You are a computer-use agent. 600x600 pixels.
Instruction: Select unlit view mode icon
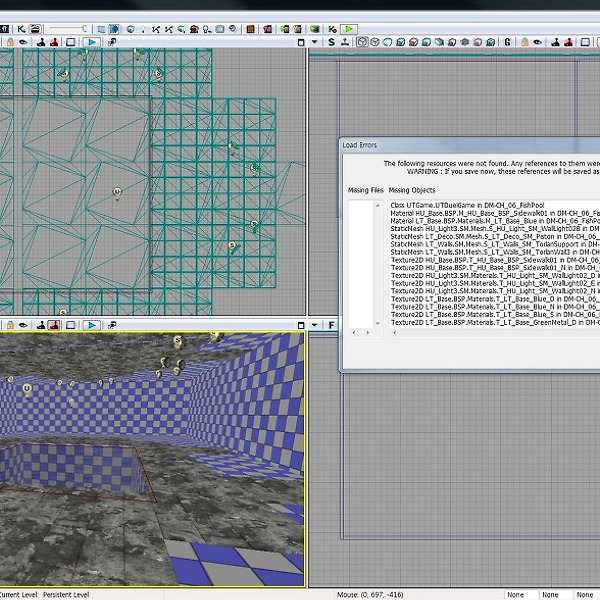[x=388, y=42]
